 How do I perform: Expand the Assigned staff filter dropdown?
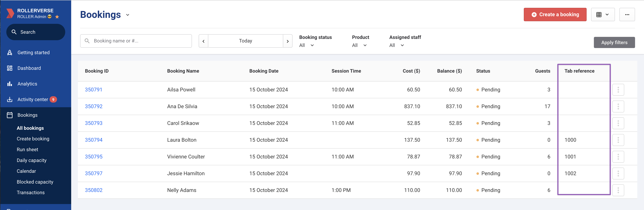(x=397, y=45)
